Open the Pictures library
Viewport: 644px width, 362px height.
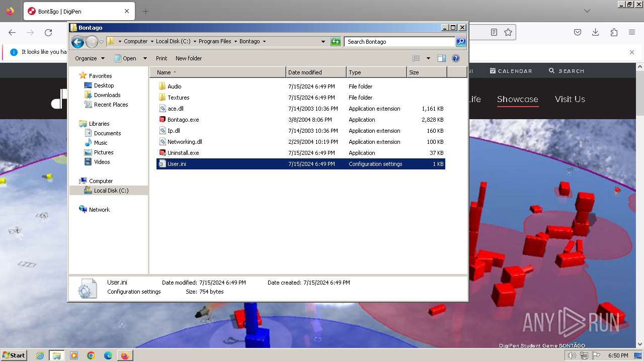pos(104,152)
